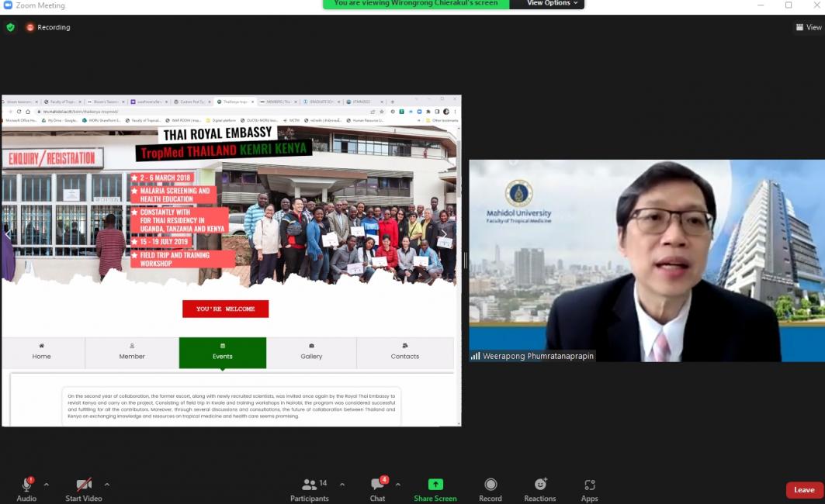Click the Recording indicator
The image size is (825, 504).
48,27
